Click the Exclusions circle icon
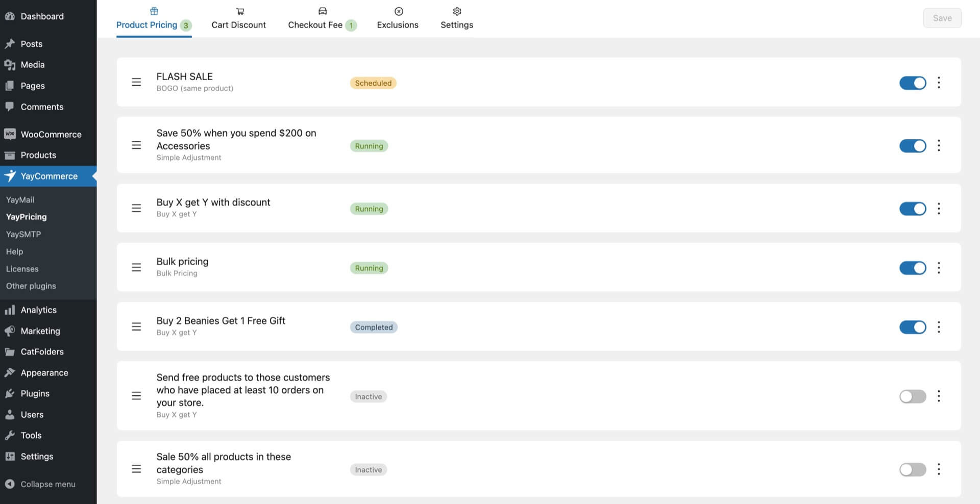Viewport: 980px width, 504px height. [398, 11]
